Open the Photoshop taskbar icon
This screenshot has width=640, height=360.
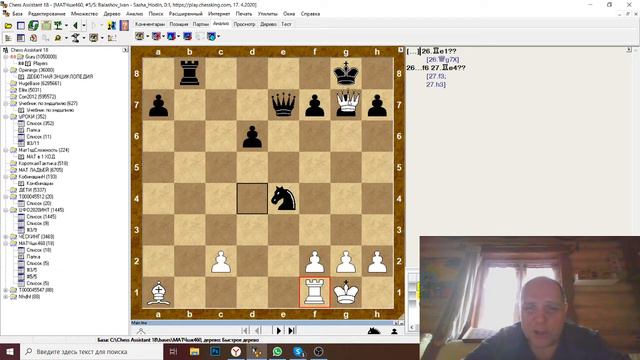[x=215, y=351]
